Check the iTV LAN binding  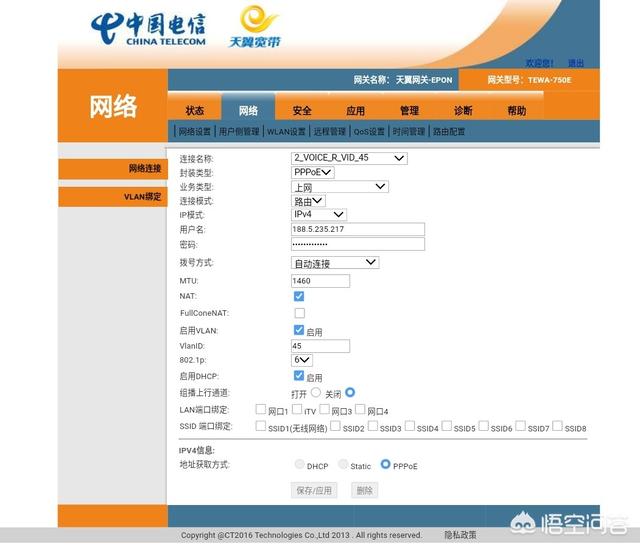tap(297, 409)
